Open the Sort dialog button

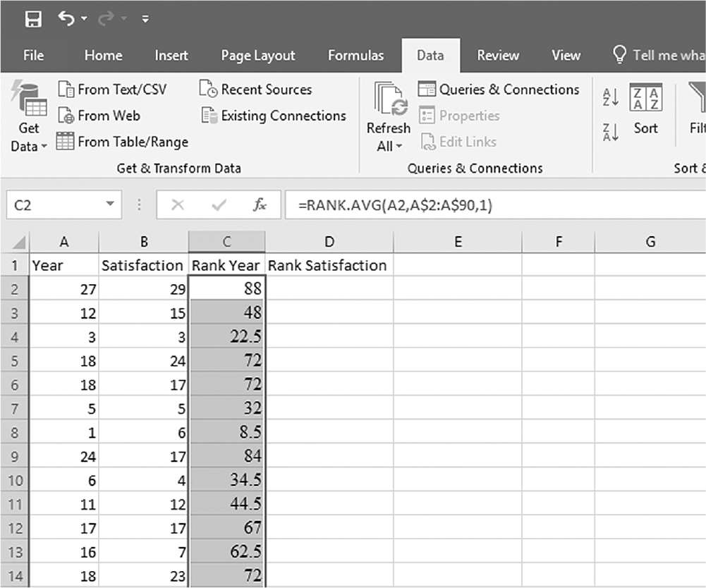coord(645,109)
